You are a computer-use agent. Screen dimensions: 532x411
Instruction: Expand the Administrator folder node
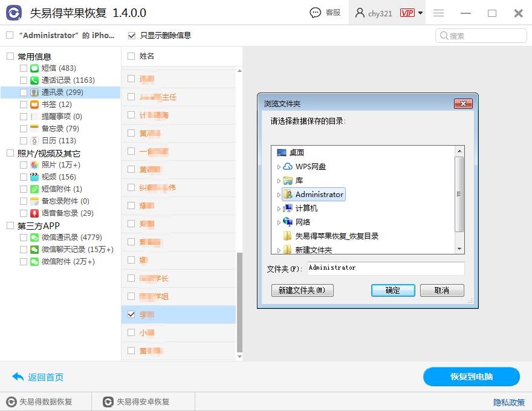coord(279,195)
